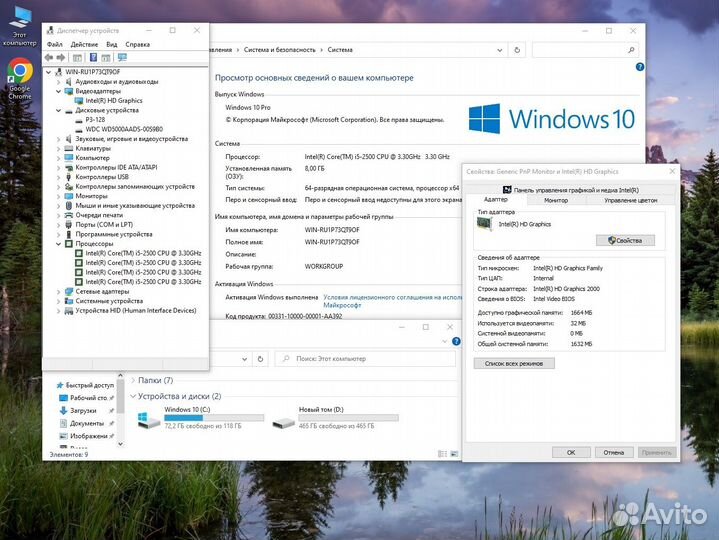This screenshot has width=719, height=540.
Task: Collapse the Дисковые устройства node
Action: click(x=58, y=110)
